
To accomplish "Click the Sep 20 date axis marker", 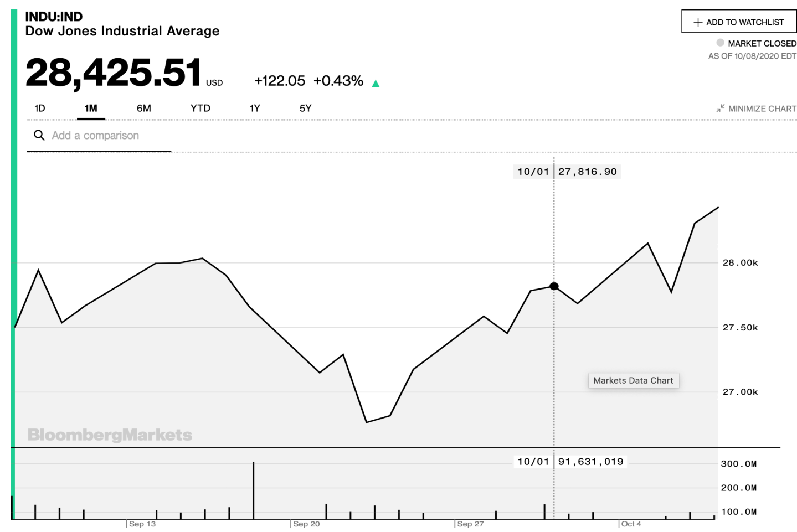I will pyautogui.click(x=306, y=524).
